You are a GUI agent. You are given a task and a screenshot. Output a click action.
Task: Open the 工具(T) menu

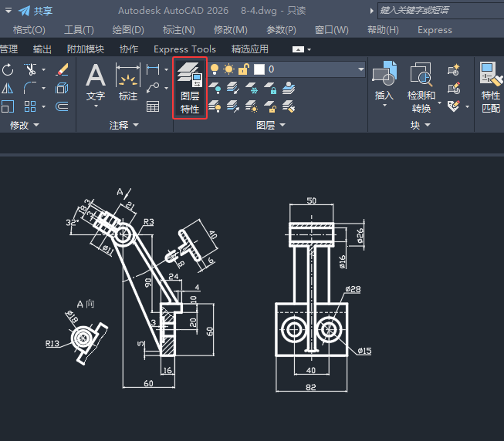pos(79,30)
